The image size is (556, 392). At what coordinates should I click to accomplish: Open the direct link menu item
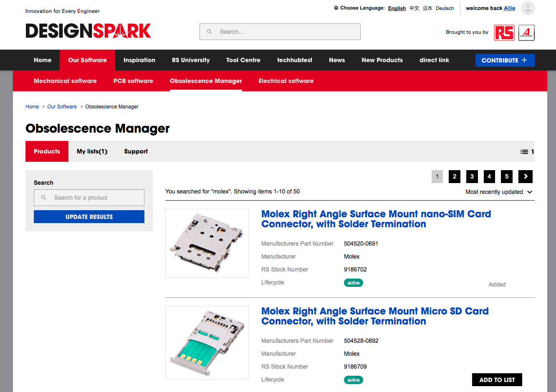pos(435,60)
